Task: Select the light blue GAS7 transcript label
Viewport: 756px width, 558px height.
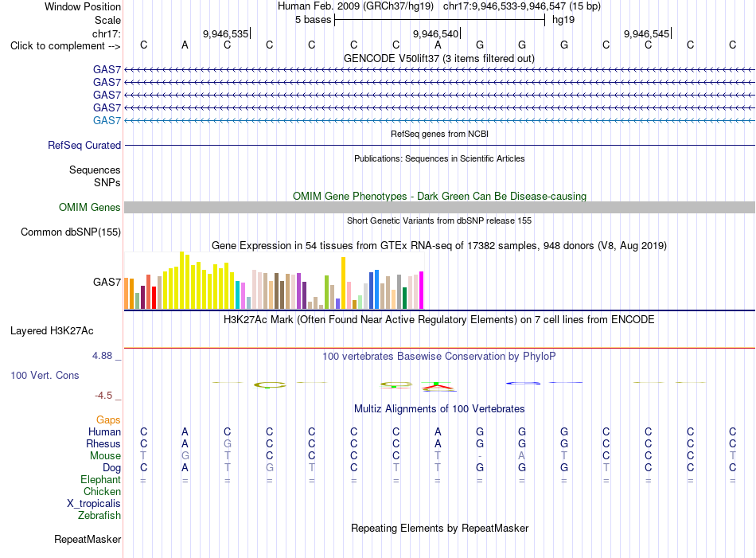Action: point(107,120)
